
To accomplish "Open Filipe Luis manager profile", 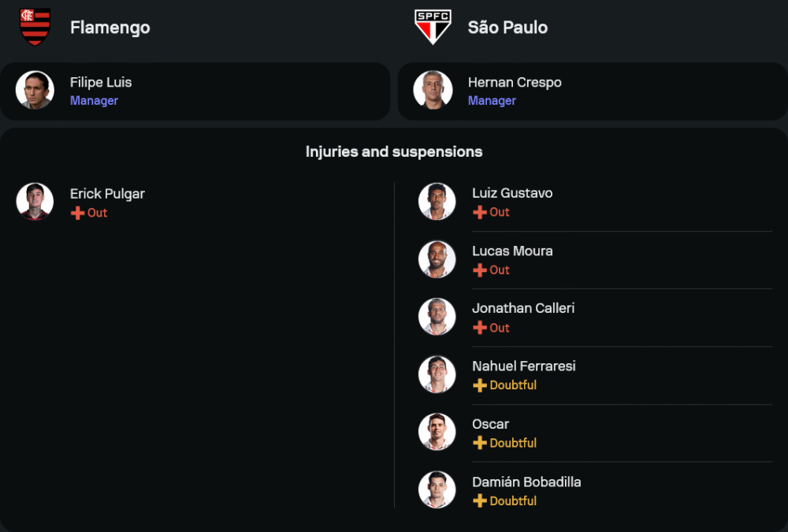I will 101,83.
